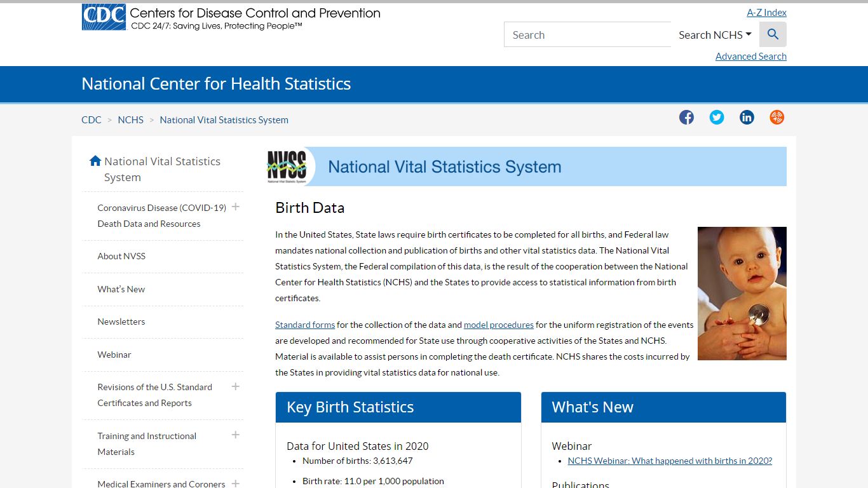Click the Birth Data heading

click(x=310, y=208)
